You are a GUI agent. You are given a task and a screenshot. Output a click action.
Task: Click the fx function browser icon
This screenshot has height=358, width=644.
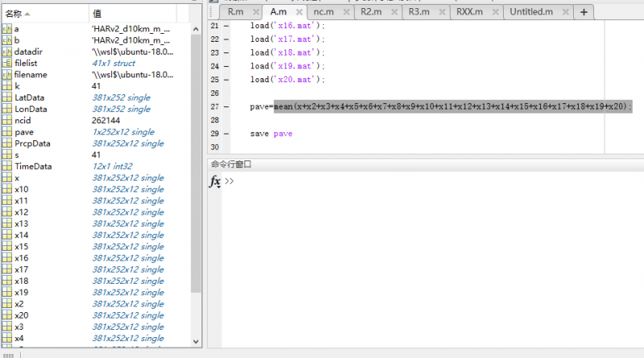click(x=215, y=181)
